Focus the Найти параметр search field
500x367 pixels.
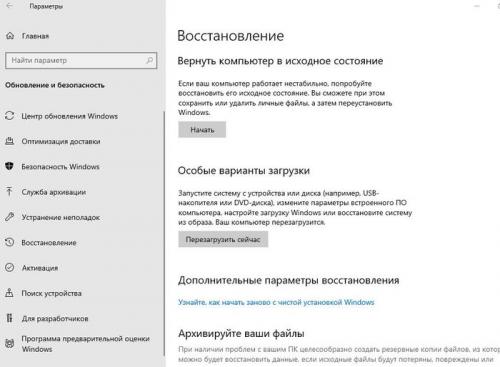81,60
